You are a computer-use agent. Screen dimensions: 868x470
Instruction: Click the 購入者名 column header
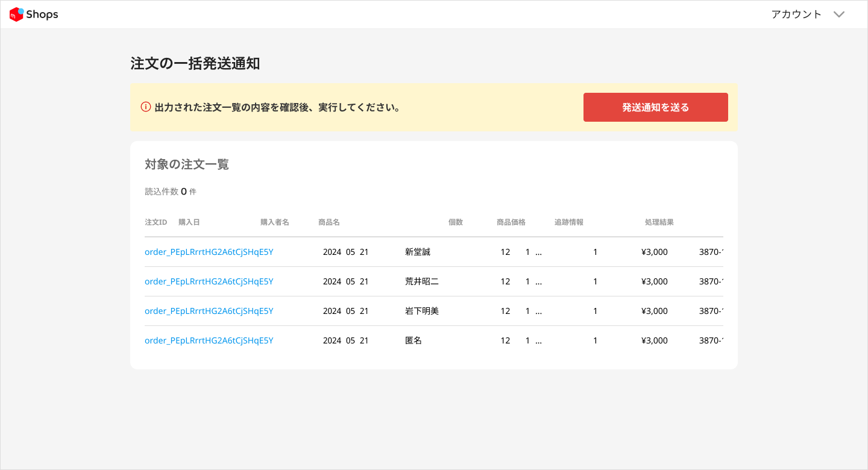click(x=275, y=222)
